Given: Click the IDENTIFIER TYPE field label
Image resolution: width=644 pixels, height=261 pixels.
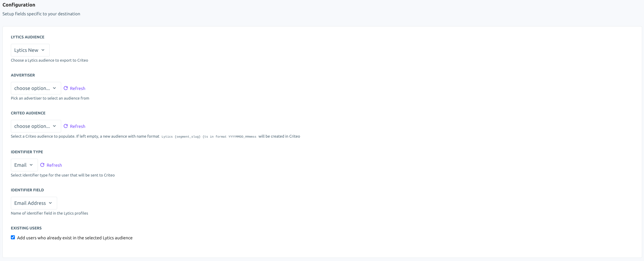Looking at the screenshot, I should point(27,152).
